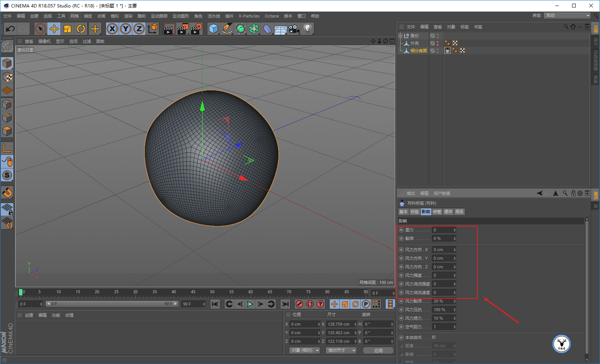Toggle the Z axis lock

tap(139, 29)
